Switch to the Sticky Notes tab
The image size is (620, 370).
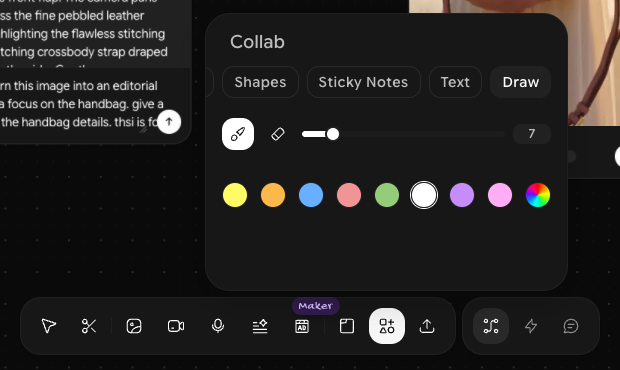pos(363,82)
